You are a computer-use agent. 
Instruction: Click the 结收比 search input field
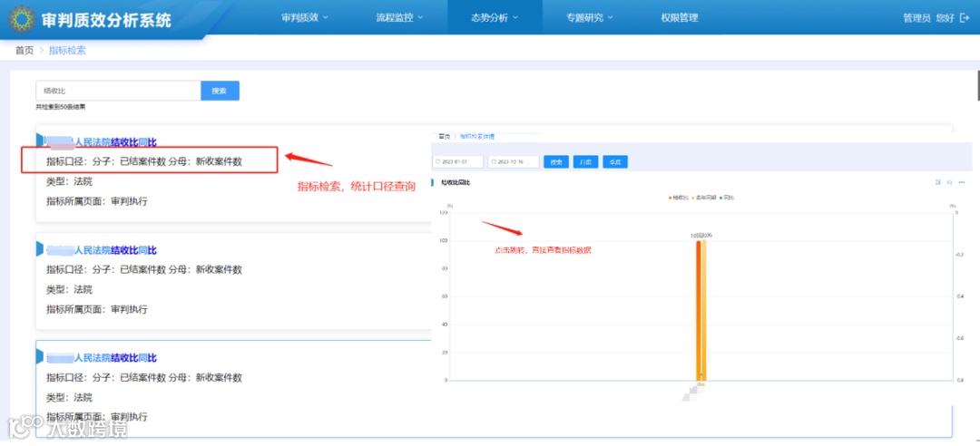click(118, 91)
